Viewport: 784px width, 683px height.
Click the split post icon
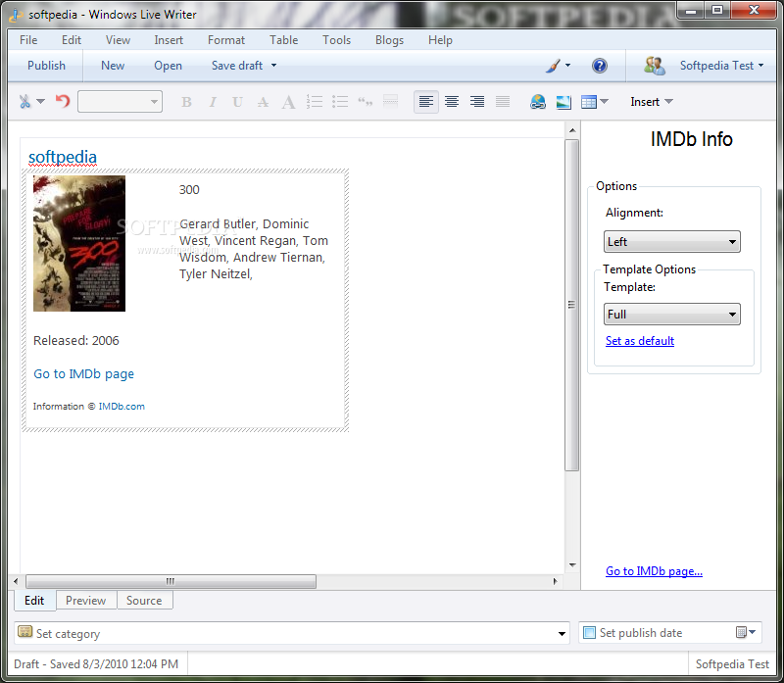pos(390,102)
